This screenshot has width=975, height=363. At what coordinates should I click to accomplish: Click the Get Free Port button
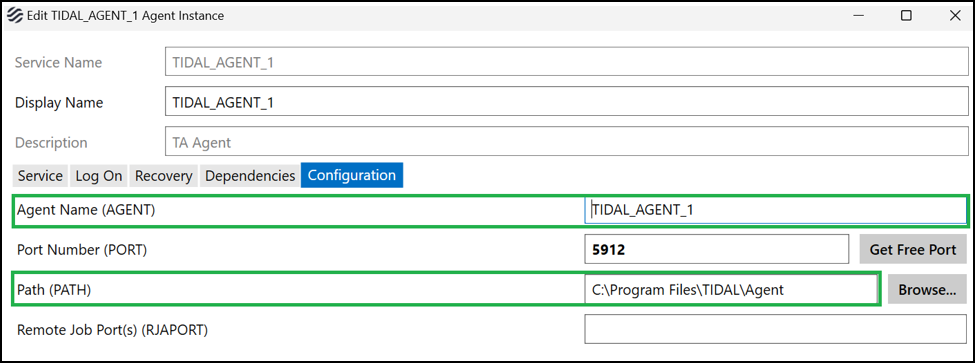click(x=913, y=250)
